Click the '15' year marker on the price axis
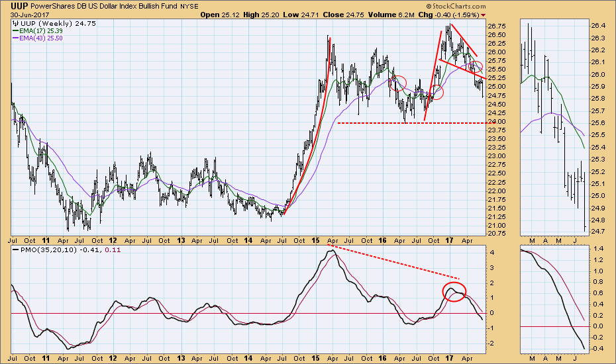Image resolution: width=616 pixels, height=364 pixels. [315, 240]
